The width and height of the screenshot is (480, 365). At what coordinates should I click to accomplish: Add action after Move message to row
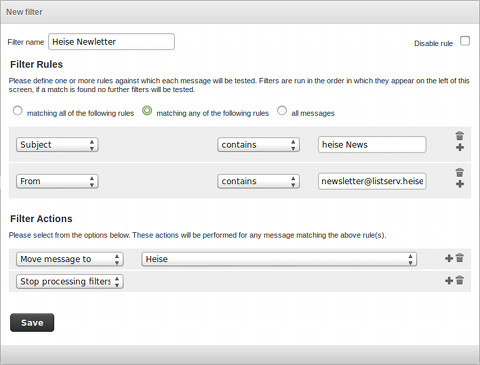point(449,258)
